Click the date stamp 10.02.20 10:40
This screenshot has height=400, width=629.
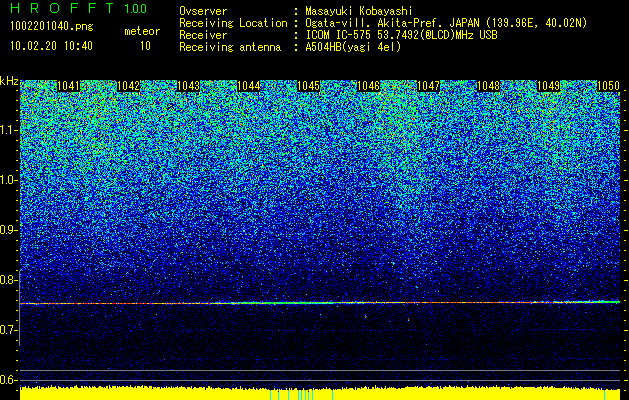pyautogui.click(x=51, y=46)
